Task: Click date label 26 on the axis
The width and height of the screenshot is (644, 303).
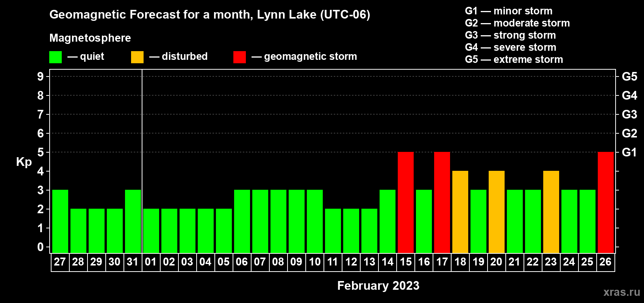Action: coord(605,262)
